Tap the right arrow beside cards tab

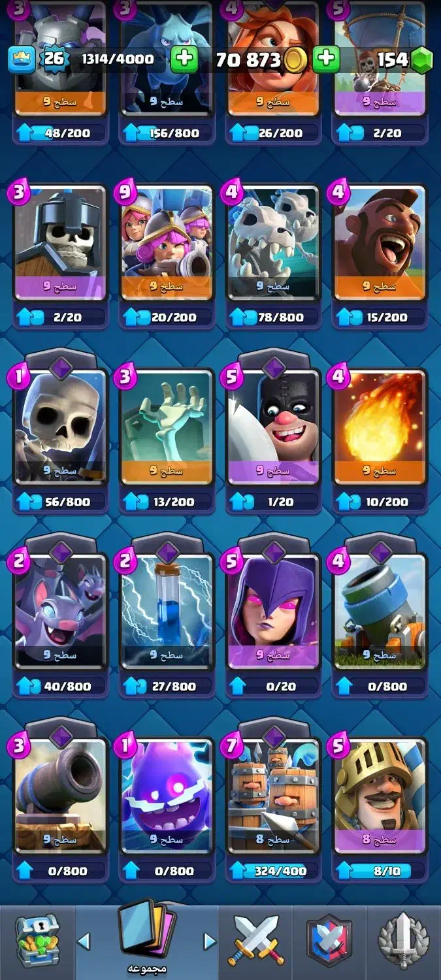pos(210,941)
